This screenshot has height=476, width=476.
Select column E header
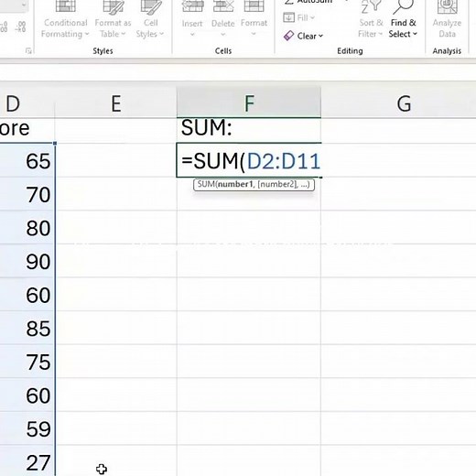pos(116,103)
